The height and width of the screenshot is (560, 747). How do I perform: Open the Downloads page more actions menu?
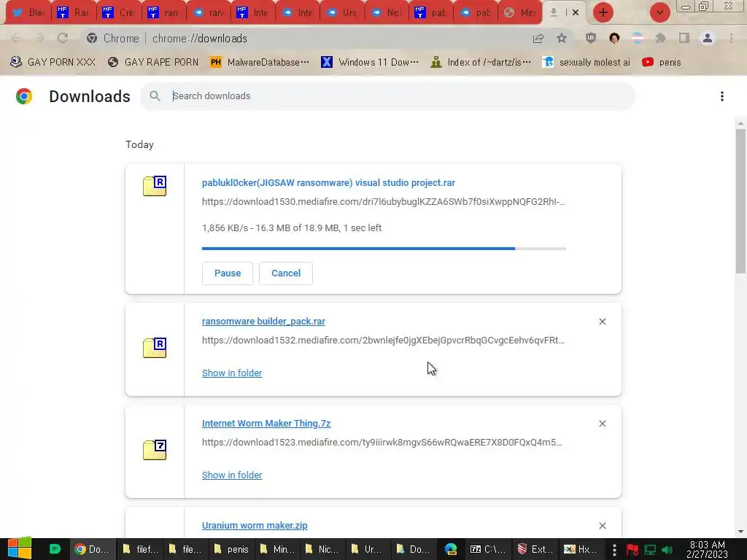click(x=722, y=96)
